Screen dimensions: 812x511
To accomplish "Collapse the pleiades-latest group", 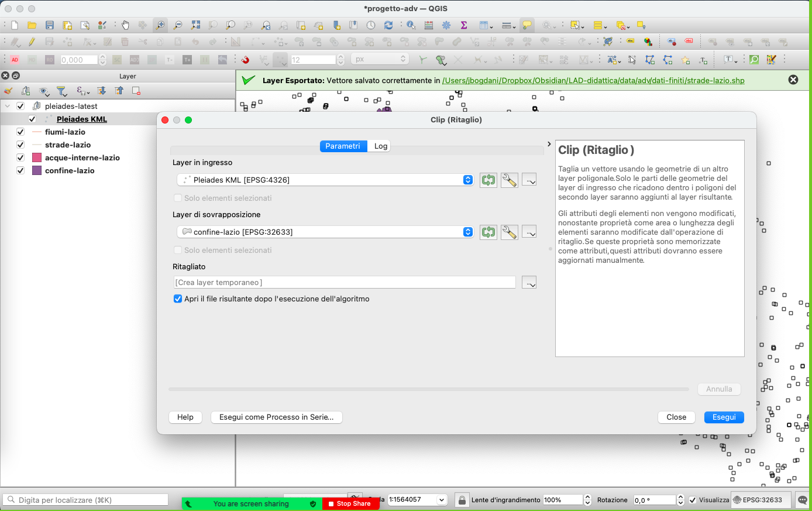I will (x=8, y=106).
